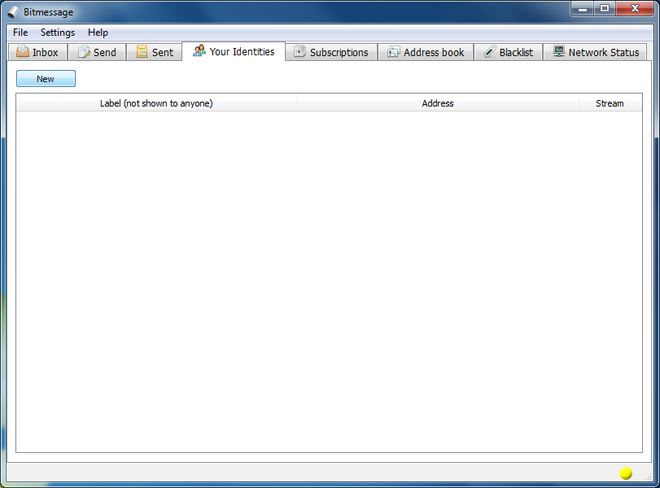This screenshot has width=660, height=488.
Task: Click the Bitmessage title bar app icon
Action: coord(13,12)
